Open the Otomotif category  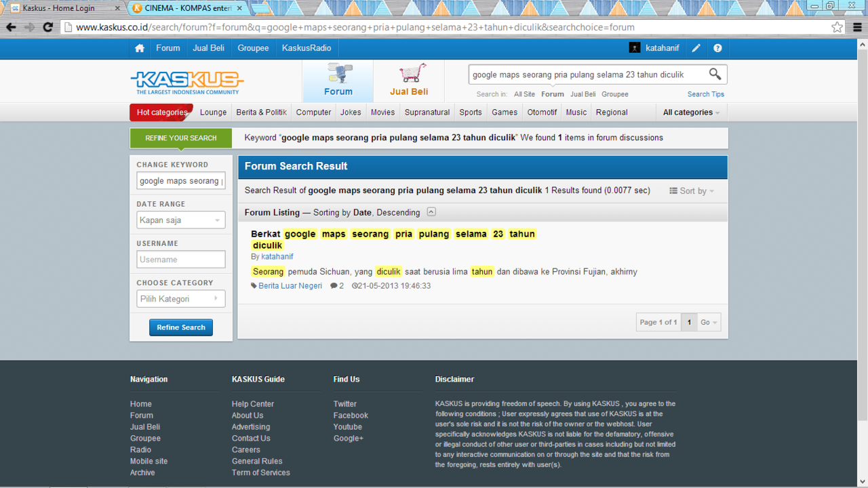tap(542, 113)
